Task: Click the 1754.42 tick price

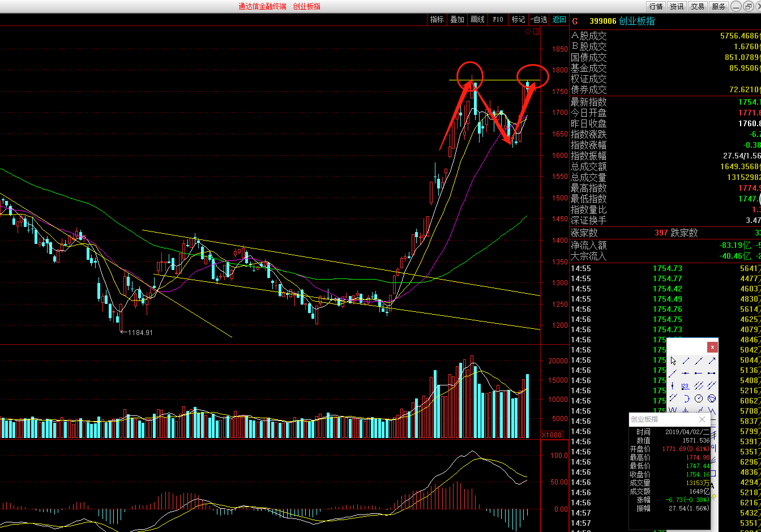Action: click(668, 289)
